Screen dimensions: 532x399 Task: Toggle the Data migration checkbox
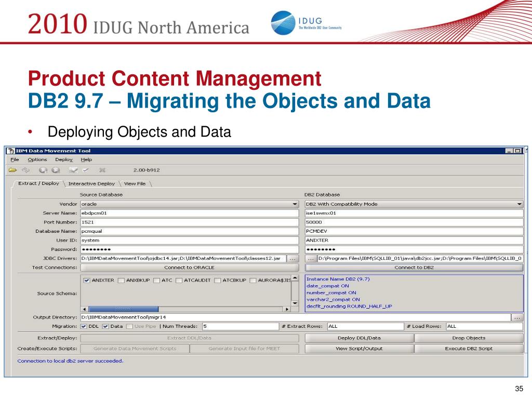(x=105, y=326)
